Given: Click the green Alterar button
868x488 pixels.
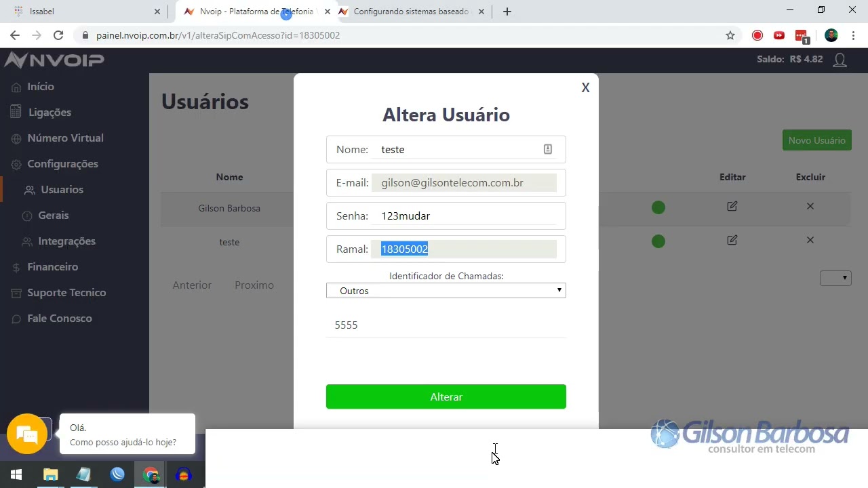Looking at the screenshot, I should coord(446,396).
